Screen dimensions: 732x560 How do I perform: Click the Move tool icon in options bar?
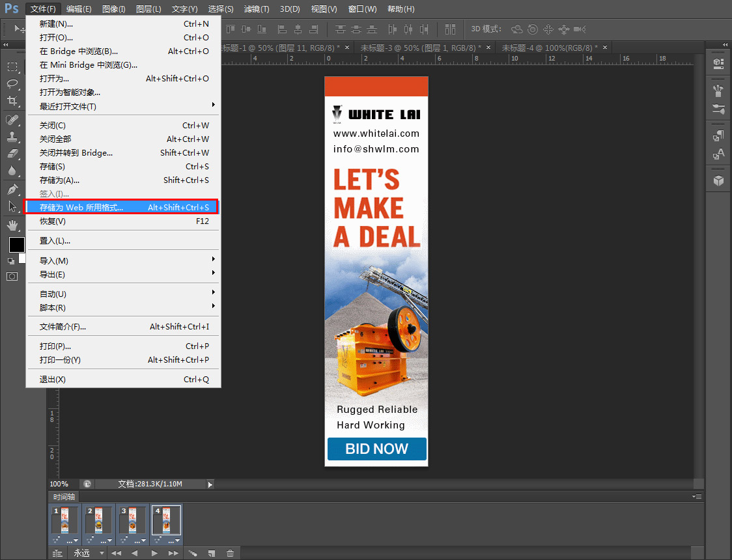coord(19,29)
